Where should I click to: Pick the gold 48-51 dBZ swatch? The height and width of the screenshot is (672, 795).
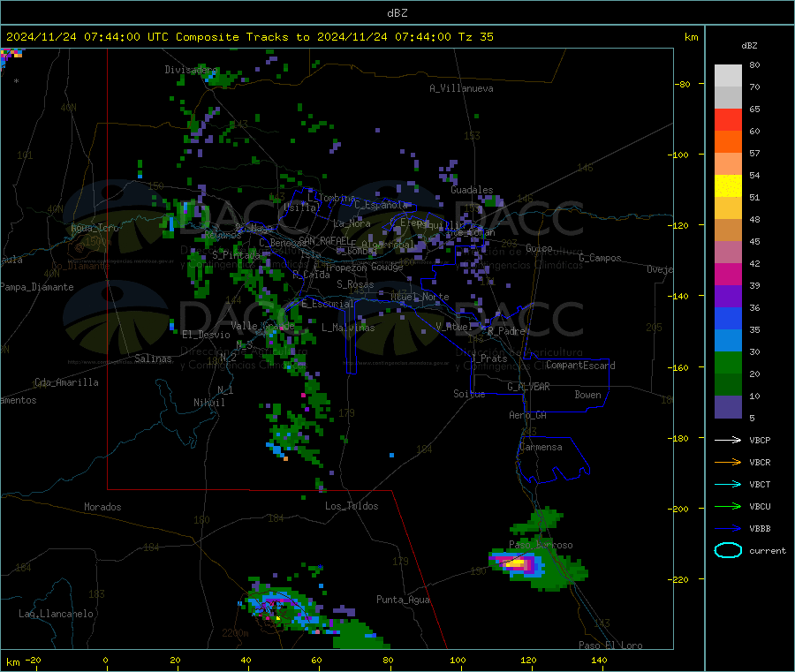pos(728,208)
